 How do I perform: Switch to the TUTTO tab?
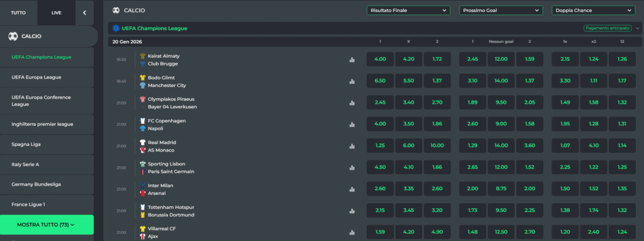[x=18, y=13]
